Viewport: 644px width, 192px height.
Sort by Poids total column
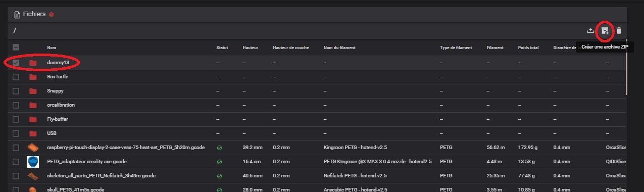tap(528, 47)
